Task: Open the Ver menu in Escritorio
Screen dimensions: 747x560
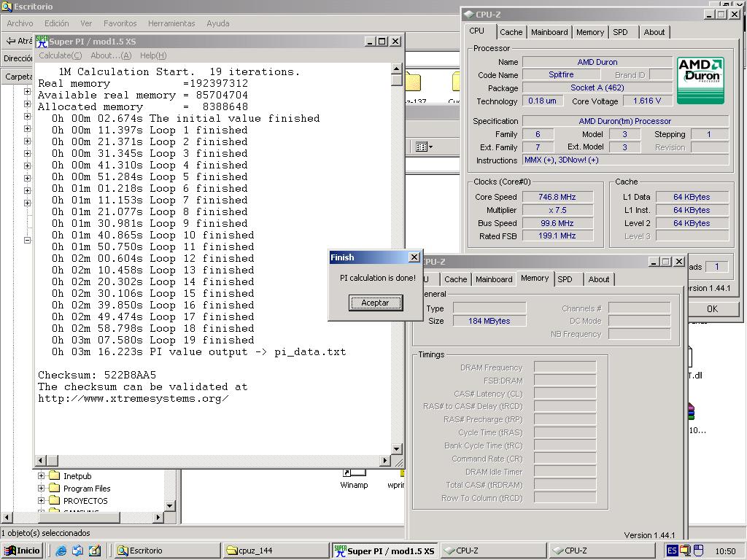Action: coord(86,23)
